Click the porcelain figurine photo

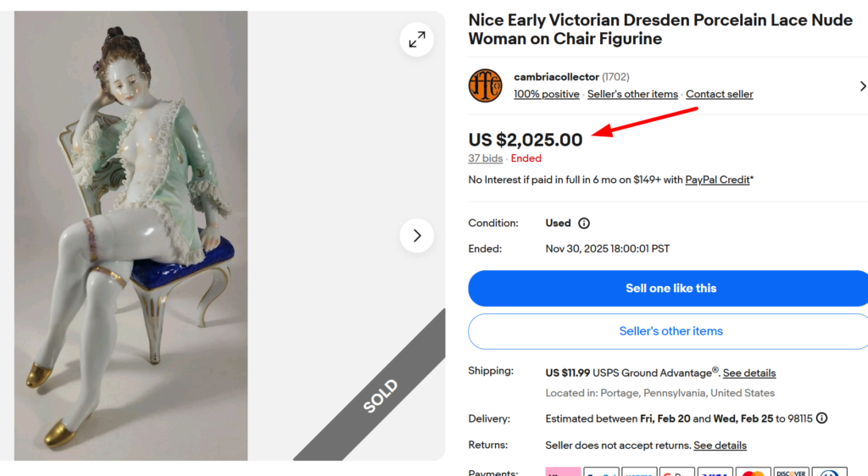(x=131, y=235)
